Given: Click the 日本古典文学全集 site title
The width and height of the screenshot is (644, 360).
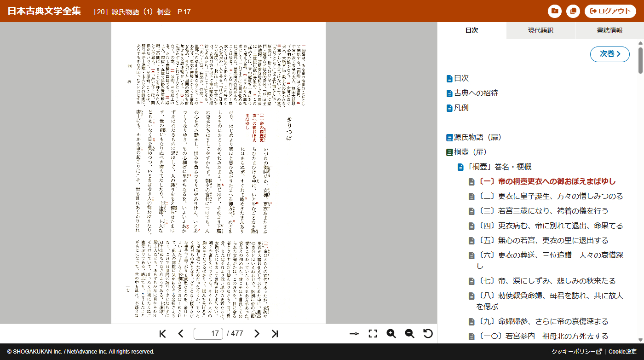Looking at the screenshot, I should tap(44, 11).
